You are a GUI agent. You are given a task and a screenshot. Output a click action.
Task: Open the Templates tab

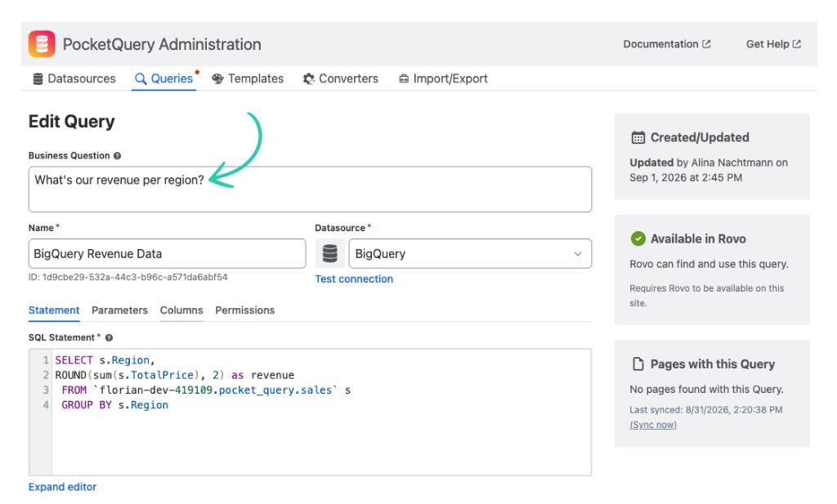248,78
